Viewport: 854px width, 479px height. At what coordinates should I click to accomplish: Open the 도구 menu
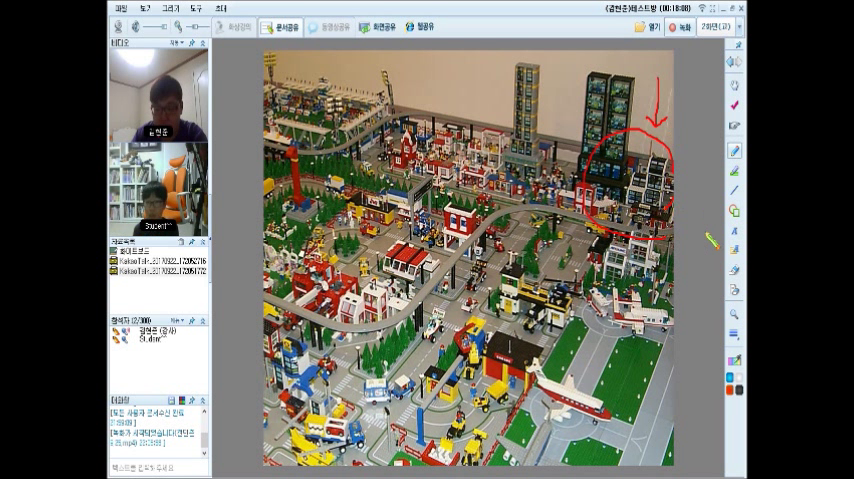pyautogui.click(x=196, y=8)
